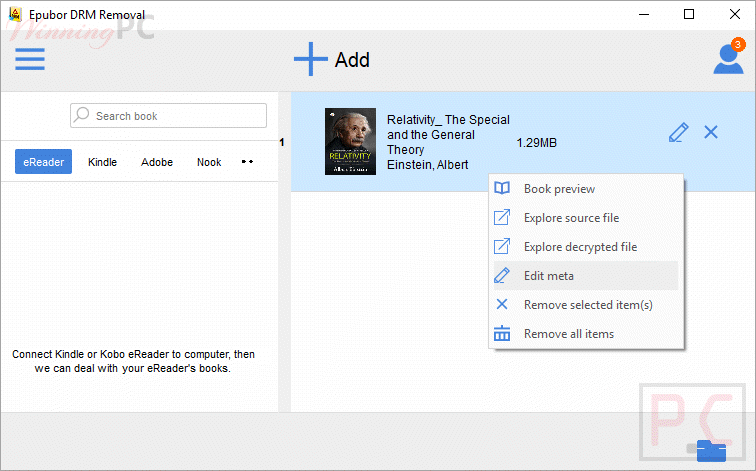Click the Relativity book cover thumbnail
This screenshot has height=471, width=756.
pos(351,141)
